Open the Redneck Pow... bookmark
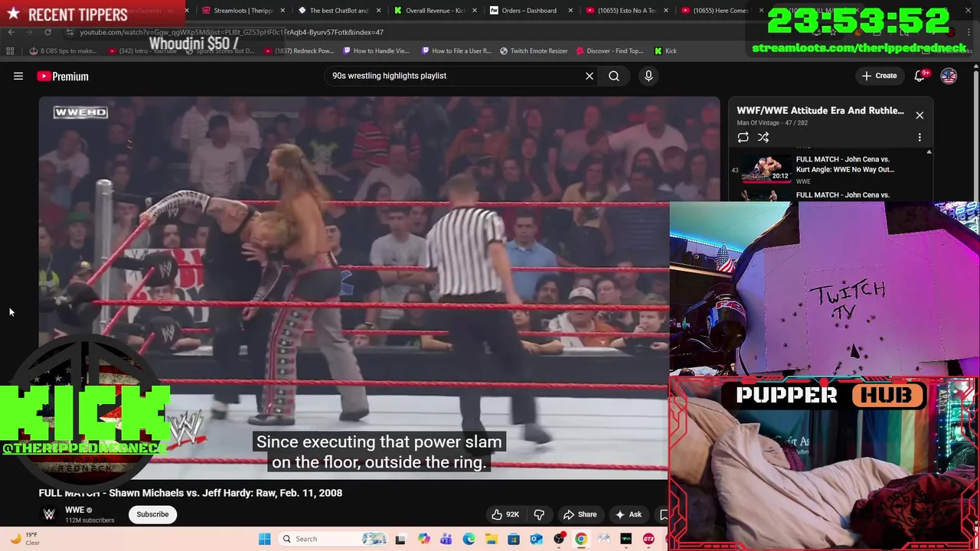Screen dimensions: 980x551 click(299, 51)
